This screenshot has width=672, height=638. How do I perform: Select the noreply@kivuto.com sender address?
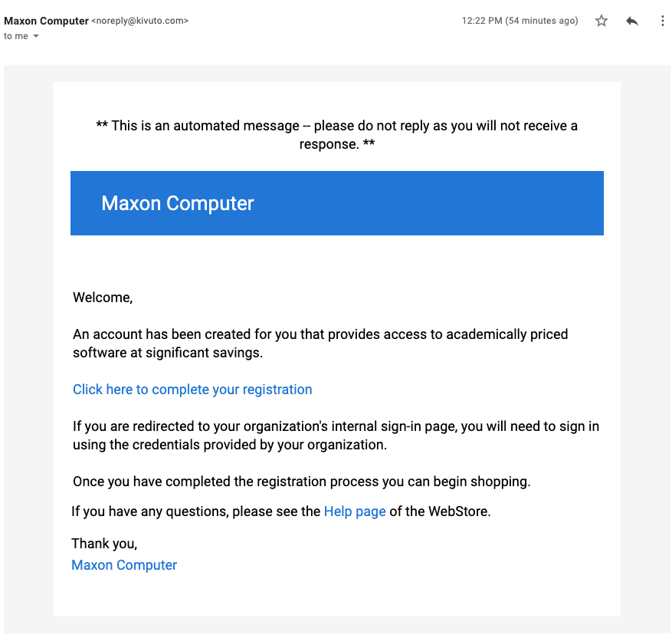[139, 21]
